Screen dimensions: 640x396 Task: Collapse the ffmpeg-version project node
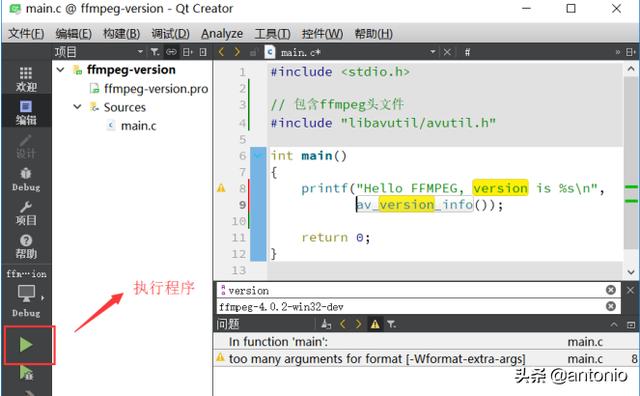[x=60, y=69]
